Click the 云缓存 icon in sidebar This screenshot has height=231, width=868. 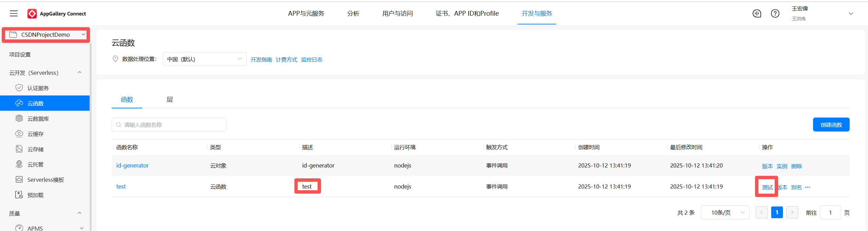[x=19, y=134]
